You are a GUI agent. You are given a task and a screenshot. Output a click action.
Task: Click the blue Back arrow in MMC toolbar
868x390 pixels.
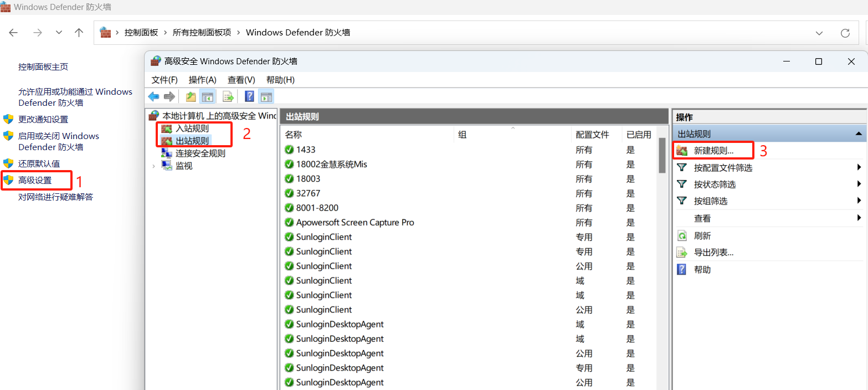tap(153, 97)
